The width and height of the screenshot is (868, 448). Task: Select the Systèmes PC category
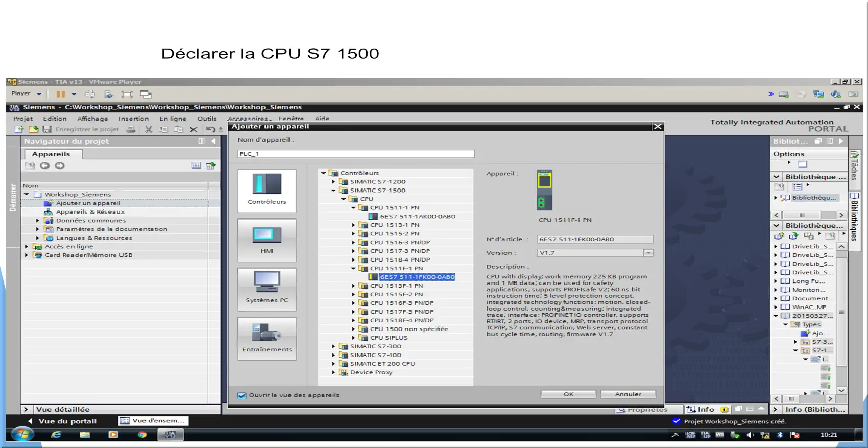(x=267, y=289)
